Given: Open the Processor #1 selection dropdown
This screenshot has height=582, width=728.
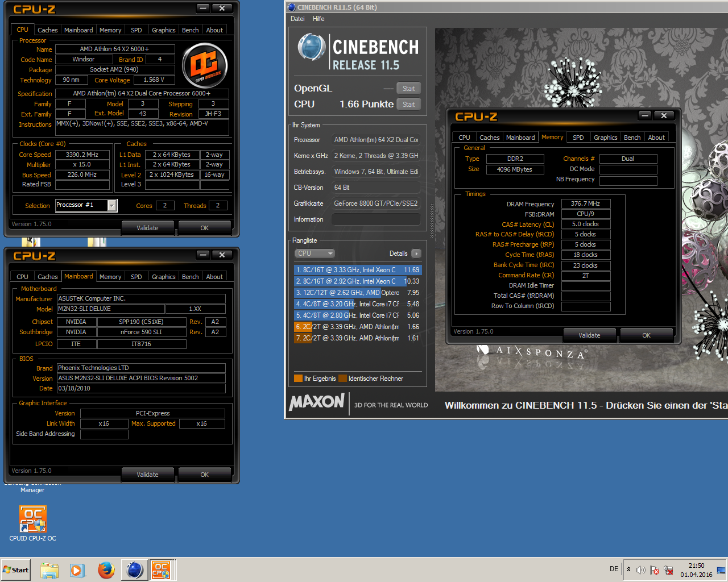Looking at the screenshot, I should pos(112,205).
